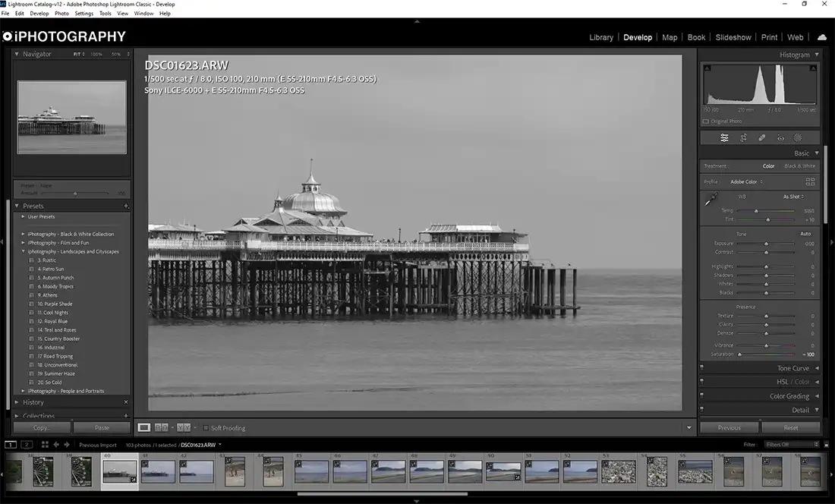Select the White Balance eyedropper

click(x=711, y=198)
